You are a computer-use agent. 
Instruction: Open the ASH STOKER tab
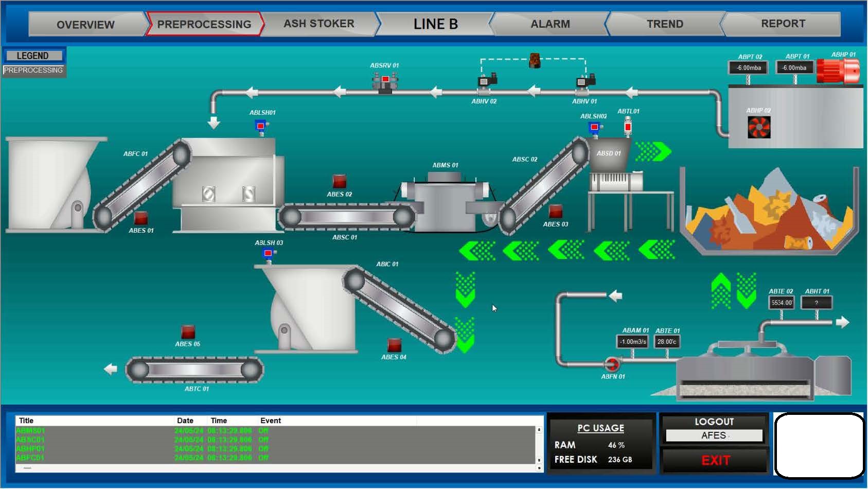tap(318, 24)
